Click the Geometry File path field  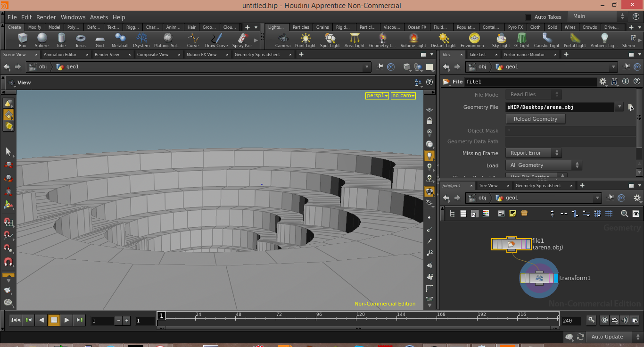tap(559, 107)
